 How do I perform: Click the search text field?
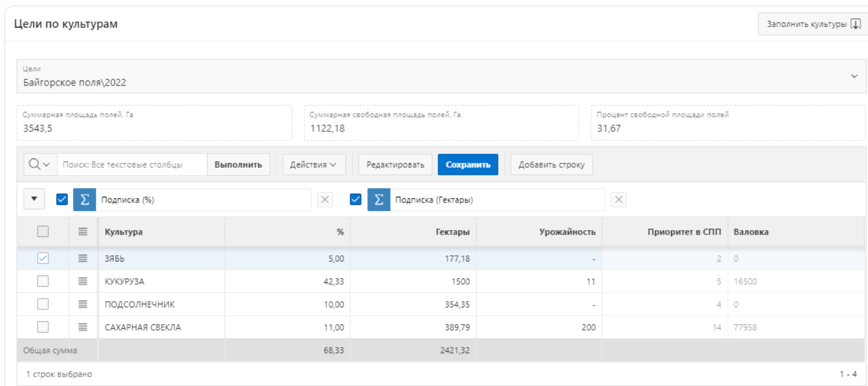tap(132, 165)
